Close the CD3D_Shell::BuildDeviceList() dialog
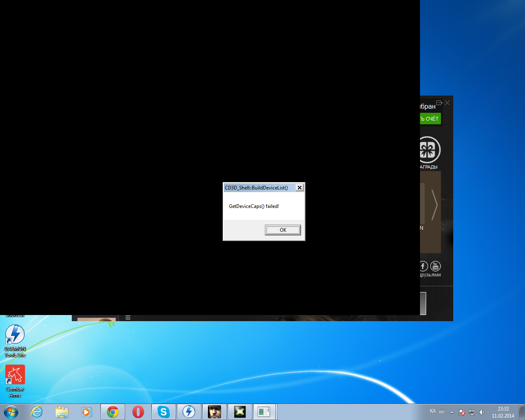Screen dimensions: 525x420 [299, 187]
